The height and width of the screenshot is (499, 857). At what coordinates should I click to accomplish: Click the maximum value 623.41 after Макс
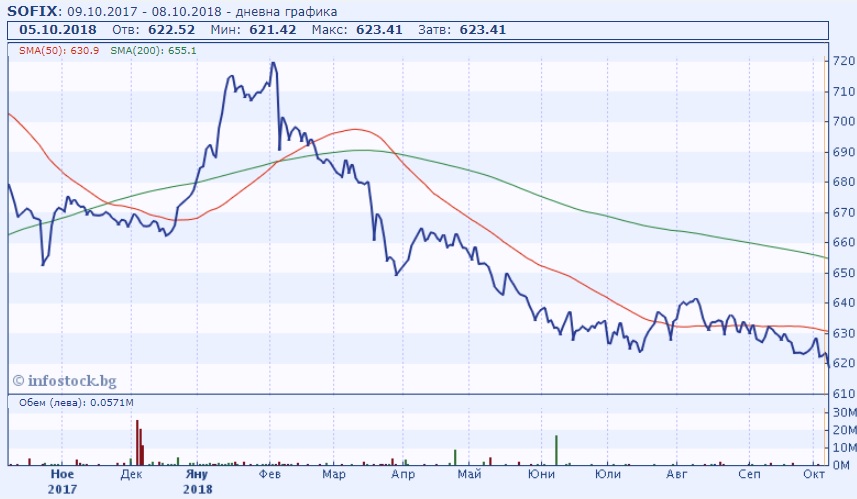click(x=379, y=30)
